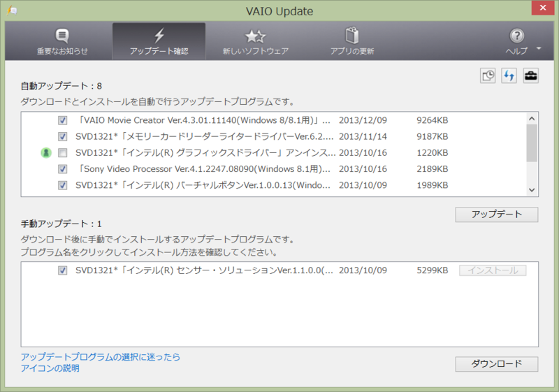Click the 2013/11/14 date cell
Image resolution: width=559 pixels, height=392 pixels.
[363, 136]
